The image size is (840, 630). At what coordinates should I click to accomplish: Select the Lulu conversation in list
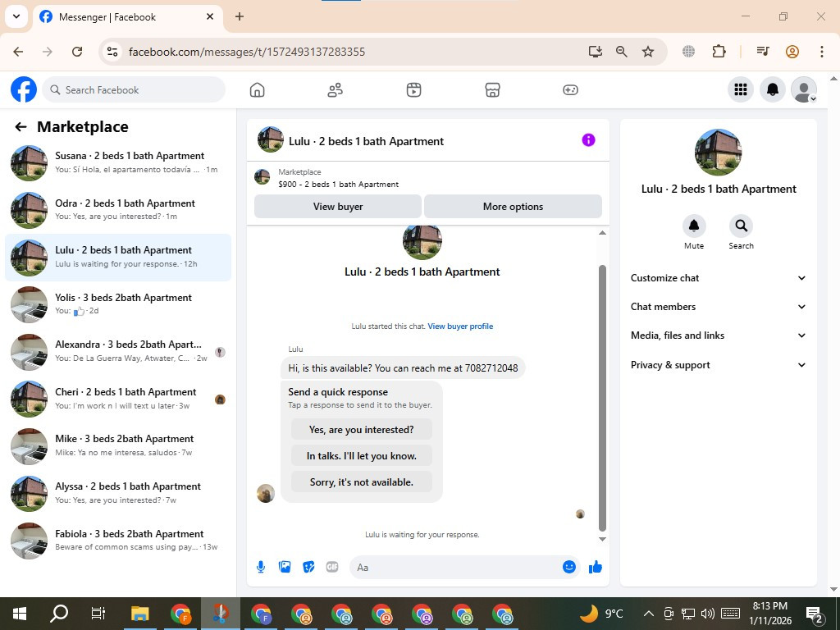pos(118,257)
